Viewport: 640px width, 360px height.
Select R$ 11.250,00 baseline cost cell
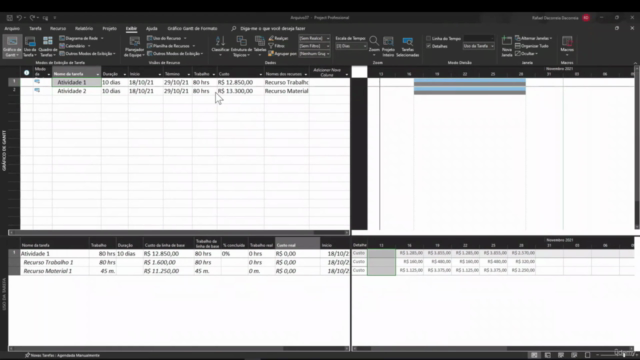(168, 271)
